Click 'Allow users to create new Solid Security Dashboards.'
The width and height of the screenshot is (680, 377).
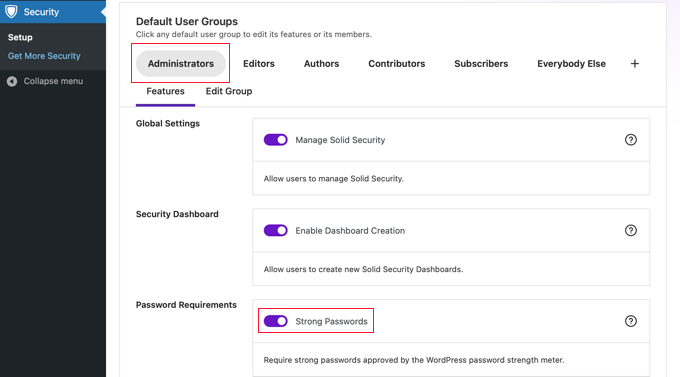[363, 269]
